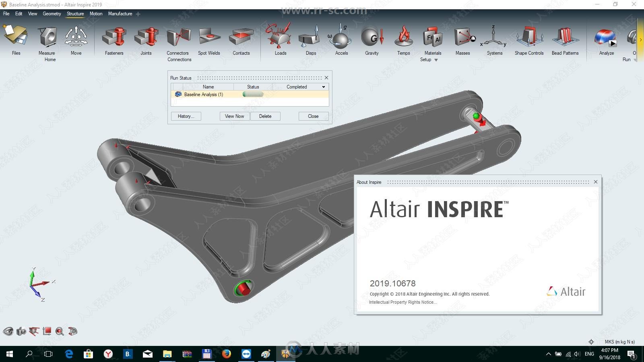644x362 pixels.
Task: Sort by Status column header
Action: pos(253,87)
